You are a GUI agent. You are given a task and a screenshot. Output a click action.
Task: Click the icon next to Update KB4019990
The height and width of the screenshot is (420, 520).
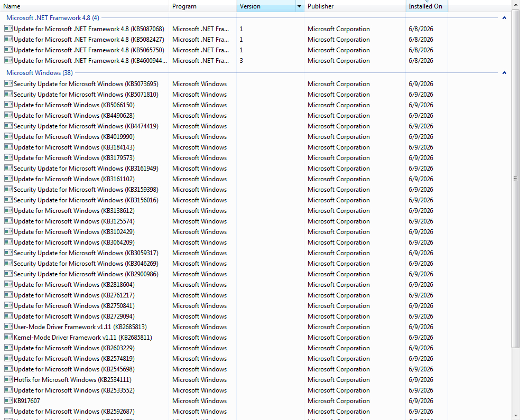pos(8,137)
